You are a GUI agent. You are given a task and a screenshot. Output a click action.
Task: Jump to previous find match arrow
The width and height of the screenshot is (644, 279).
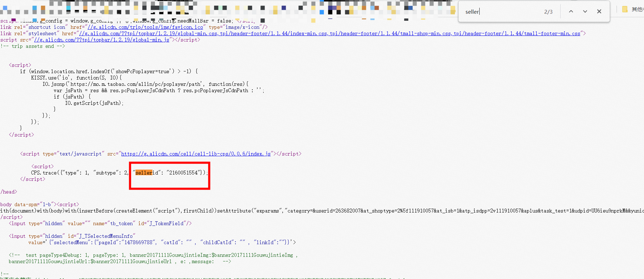[571, 12]
